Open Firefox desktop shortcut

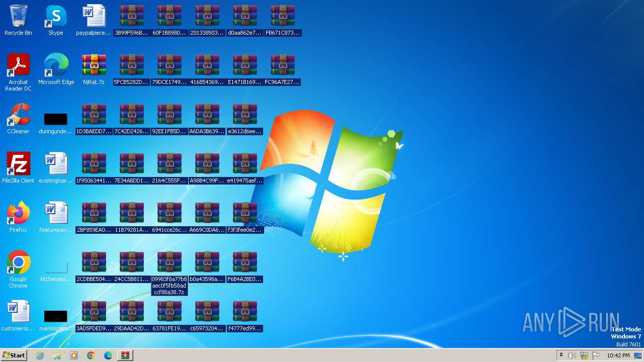pos(18,218)
